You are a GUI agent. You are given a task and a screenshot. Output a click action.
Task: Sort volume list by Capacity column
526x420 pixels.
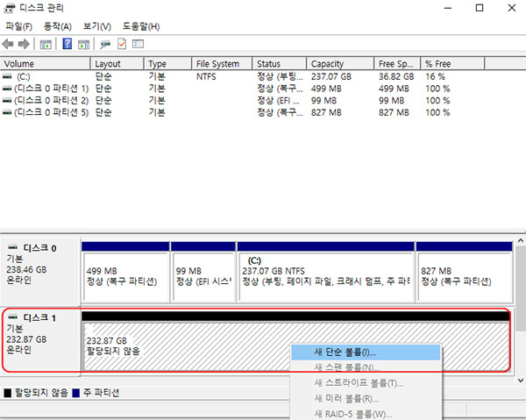[x=327, y=64]
